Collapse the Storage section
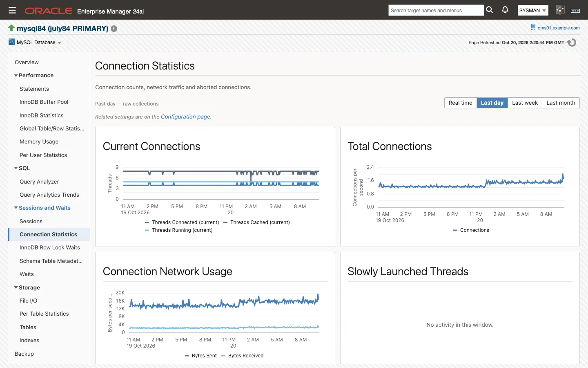This screenshot has width=588, height=368. coord(16,287)
